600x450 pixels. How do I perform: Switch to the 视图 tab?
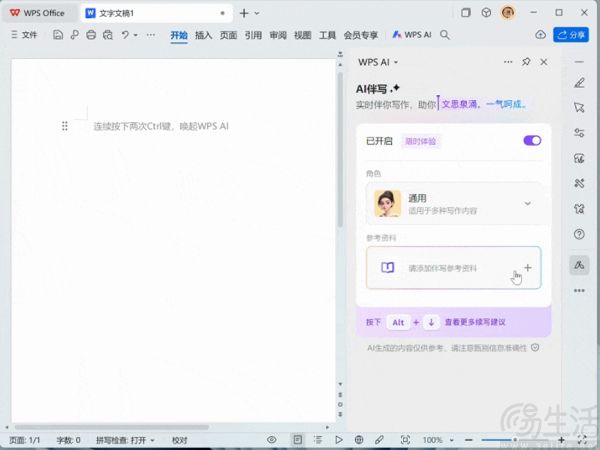[x=303, y=35]
